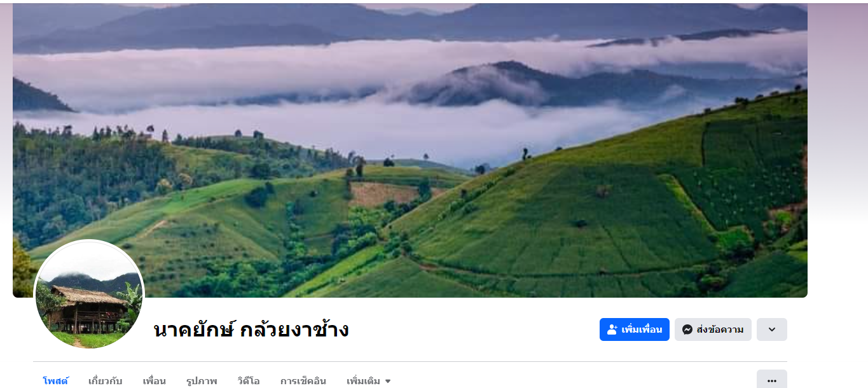
Task: Open the วิดีโอ tab
Action: tap(249, 381)
